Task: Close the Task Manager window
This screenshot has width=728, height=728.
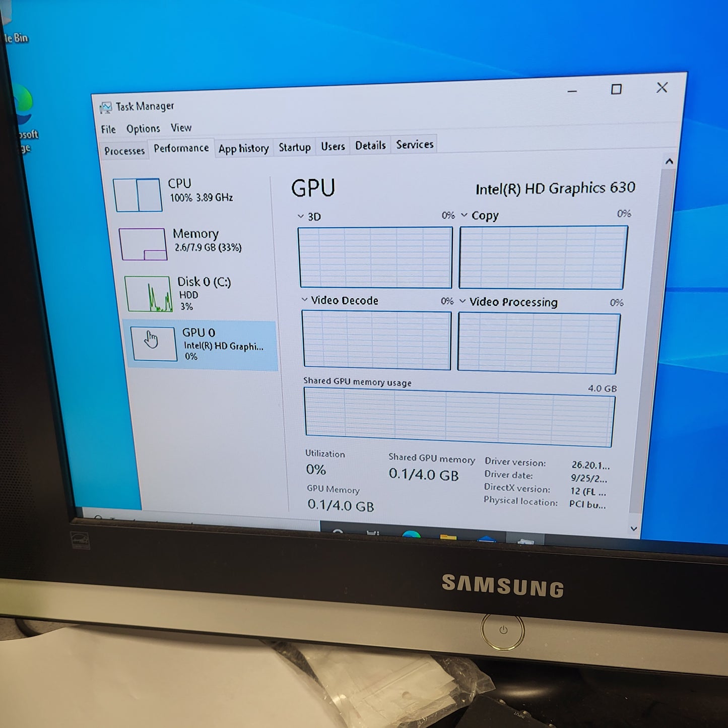Action: 662,88
